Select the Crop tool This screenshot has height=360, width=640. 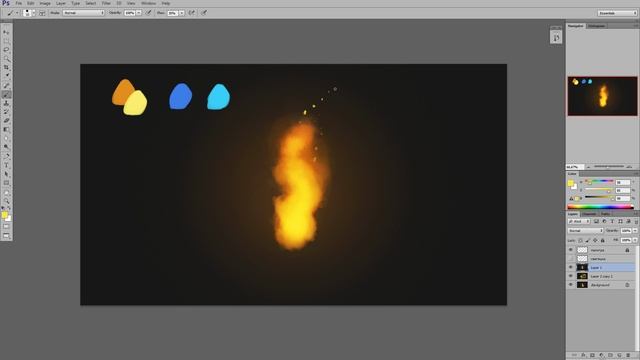pyautogui.click(x=6, y=67)
